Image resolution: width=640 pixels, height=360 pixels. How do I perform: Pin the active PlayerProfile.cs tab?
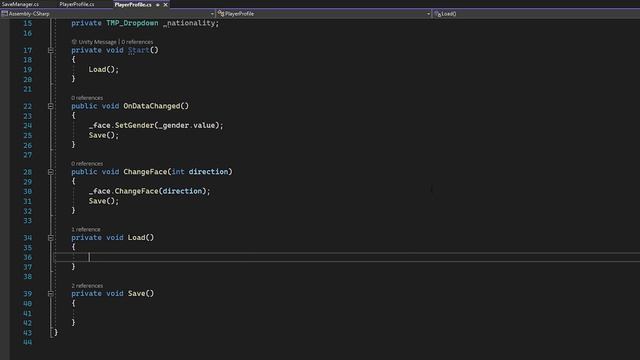coord(158,5)
